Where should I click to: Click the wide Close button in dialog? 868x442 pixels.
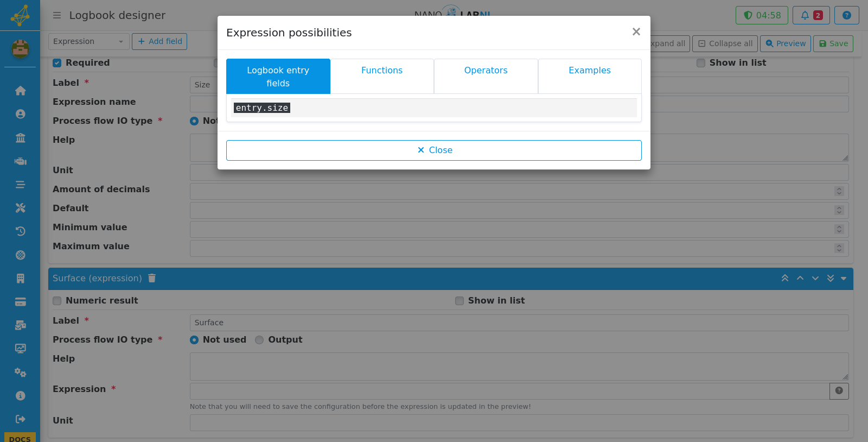[434, 150]
